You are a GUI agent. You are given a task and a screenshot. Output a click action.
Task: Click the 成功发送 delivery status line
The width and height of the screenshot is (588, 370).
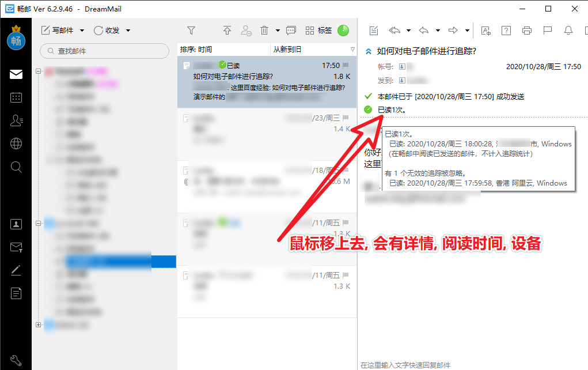[451, 97]
